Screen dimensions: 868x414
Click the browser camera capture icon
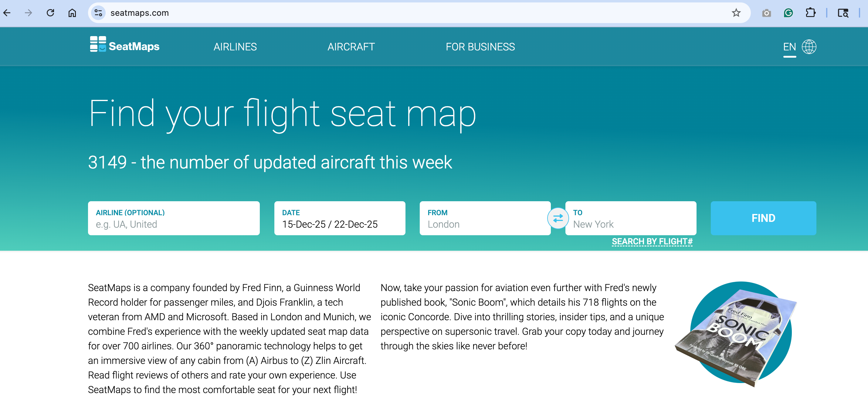pos(766,13)
